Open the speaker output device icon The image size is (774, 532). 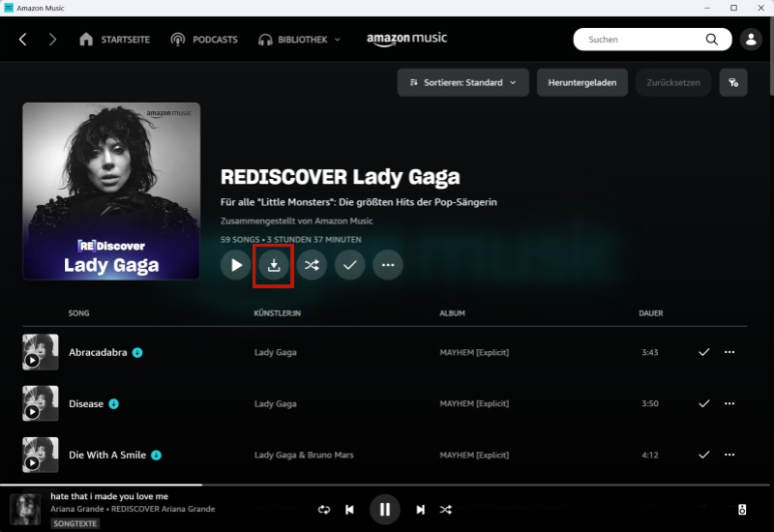[x=742, y=510]
